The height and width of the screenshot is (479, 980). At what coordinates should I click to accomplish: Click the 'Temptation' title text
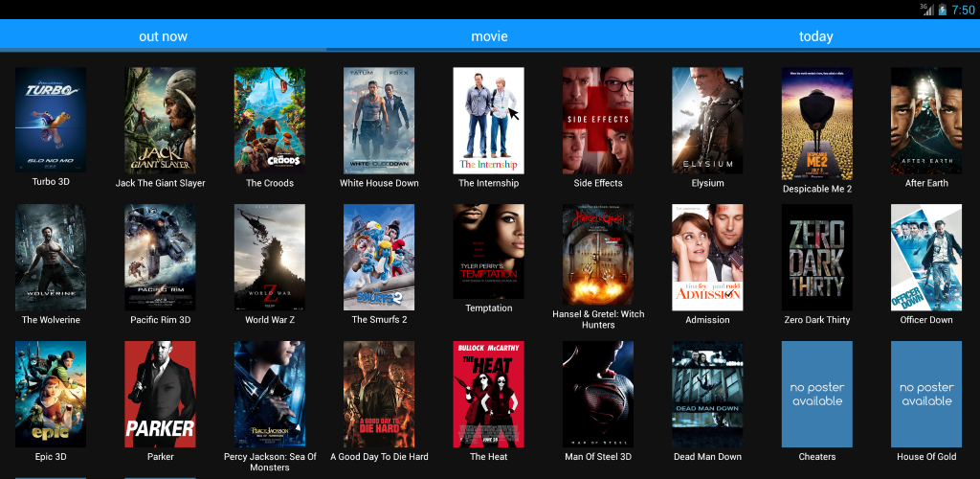click(489, 308)
